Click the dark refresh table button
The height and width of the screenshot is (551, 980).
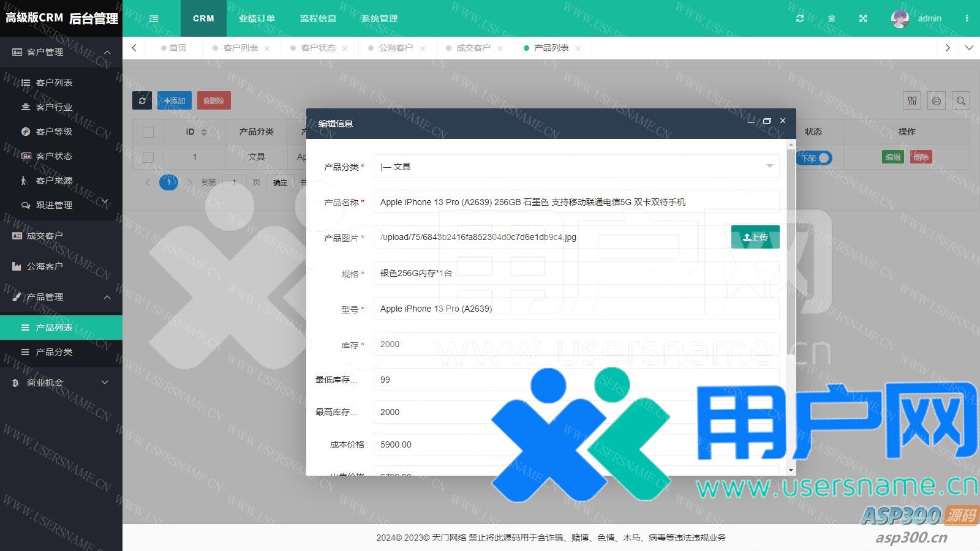[142, 100]
